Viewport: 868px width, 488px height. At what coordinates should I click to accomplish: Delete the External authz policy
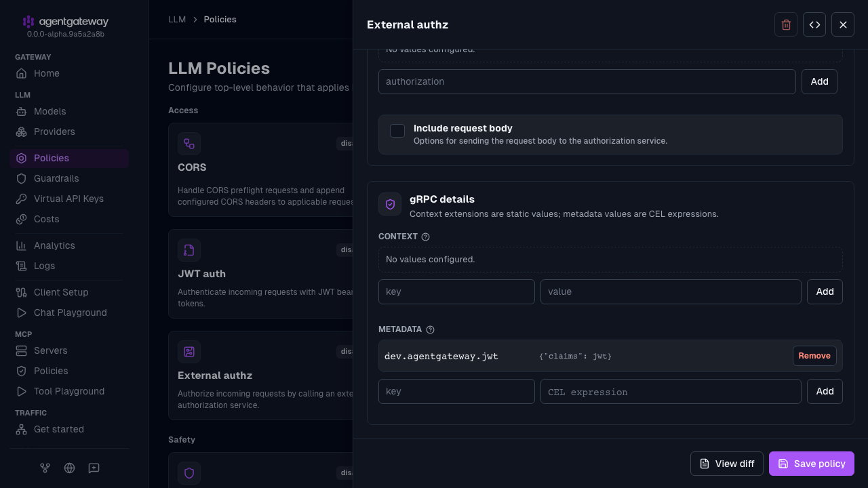pos(786,24)
